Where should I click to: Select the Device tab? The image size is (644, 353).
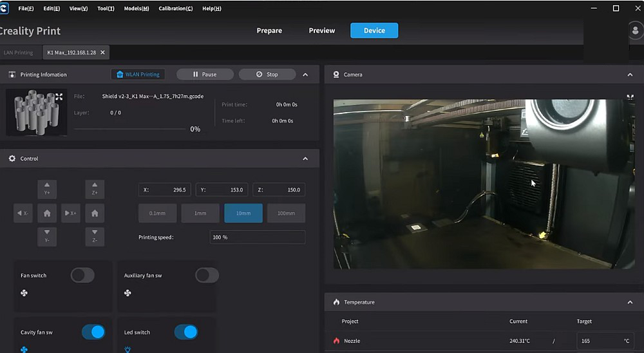(374, 30)
